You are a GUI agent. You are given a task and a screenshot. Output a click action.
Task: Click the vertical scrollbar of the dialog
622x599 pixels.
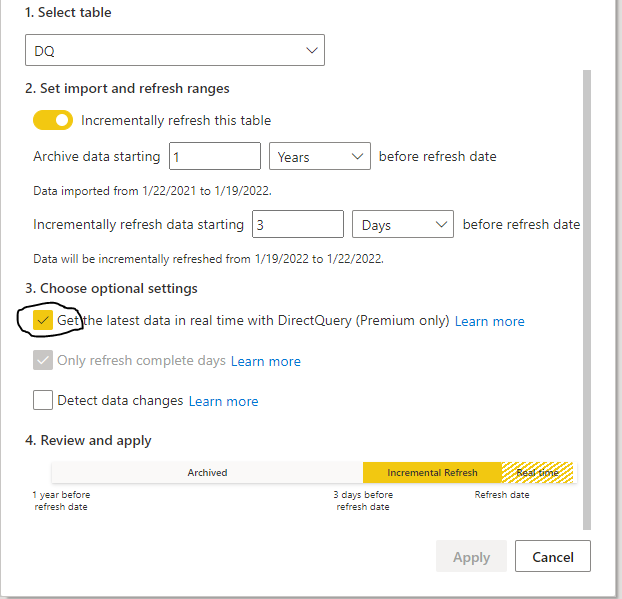(586, 300)
